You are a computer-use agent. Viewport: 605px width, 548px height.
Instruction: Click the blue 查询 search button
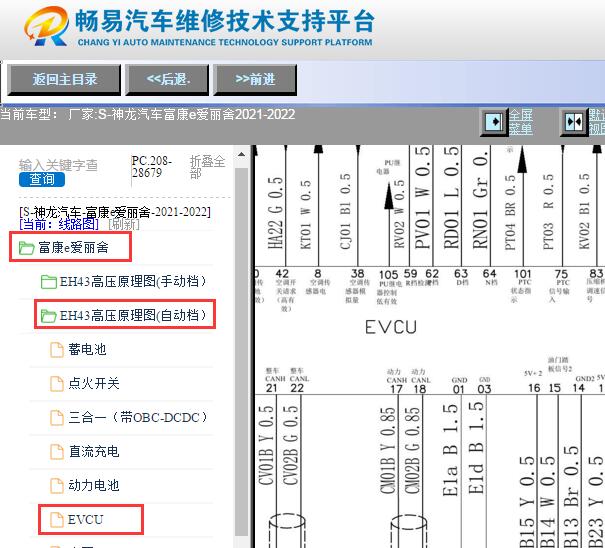click(x=42, y=179)
